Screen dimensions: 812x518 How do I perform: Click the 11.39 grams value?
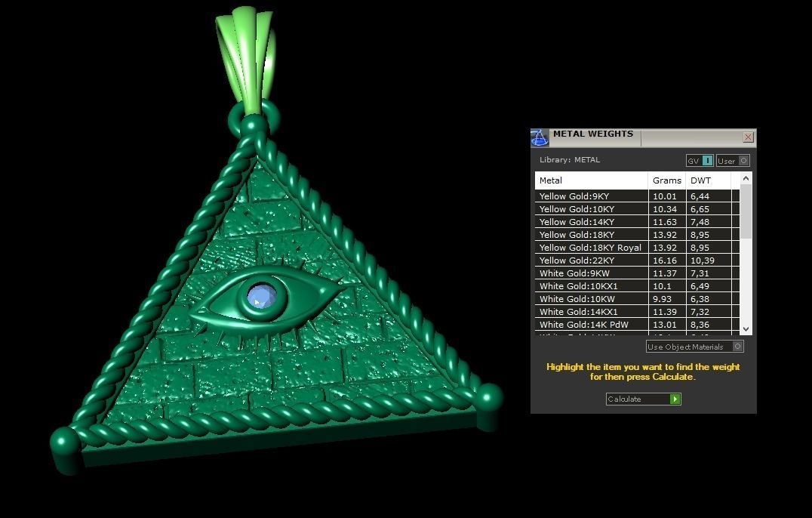click(x=664, y=313)
